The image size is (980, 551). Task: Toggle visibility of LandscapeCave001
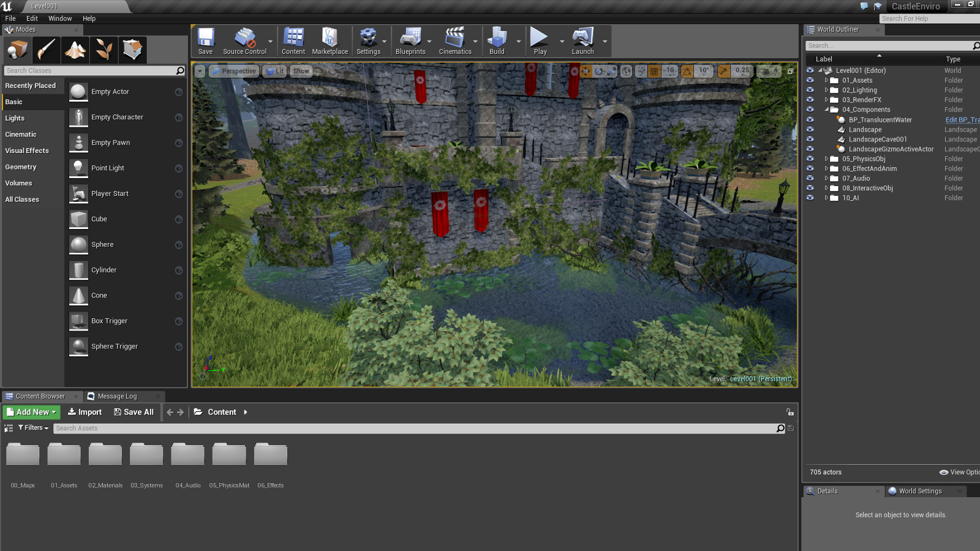pos(810,139)
